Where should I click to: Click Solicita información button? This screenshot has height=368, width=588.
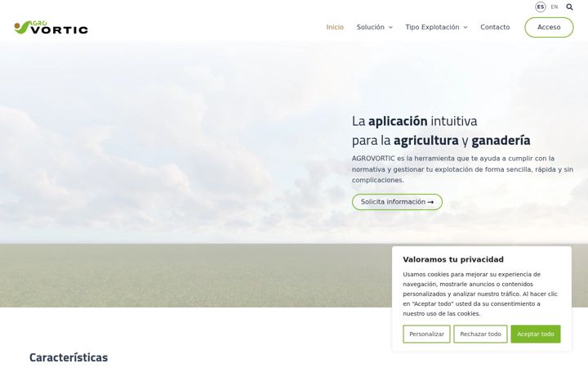point(397,202)
